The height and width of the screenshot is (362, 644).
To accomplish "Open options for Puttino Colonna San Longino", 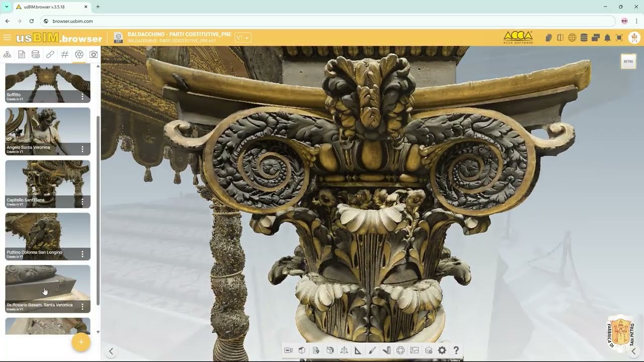I will [x=83, y=254].
